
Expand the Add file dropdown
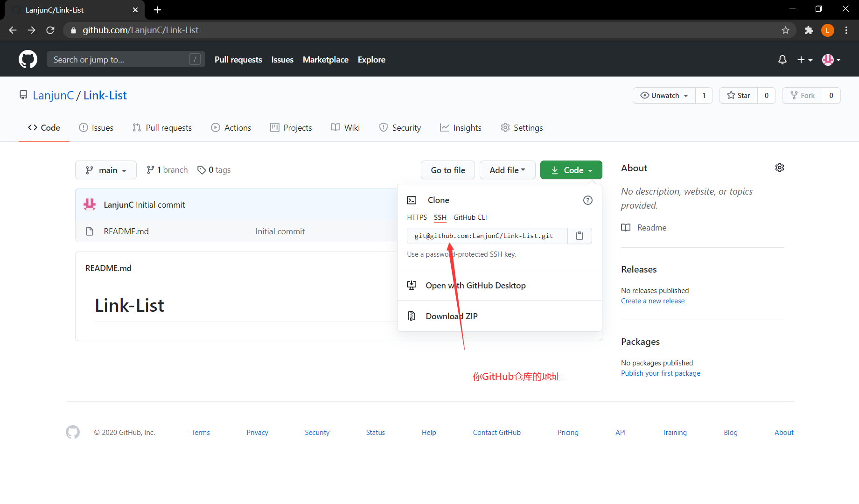click(x=507, y=170)
